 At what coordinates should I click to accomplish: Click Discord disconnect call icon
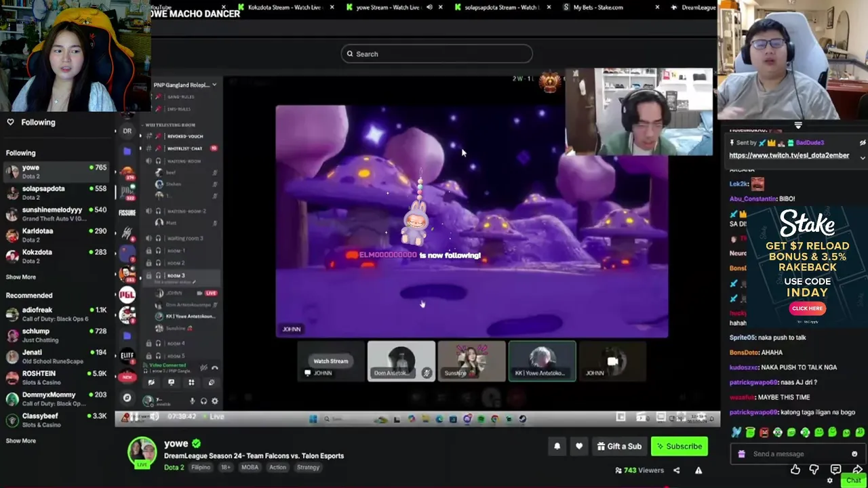[214, 368]
